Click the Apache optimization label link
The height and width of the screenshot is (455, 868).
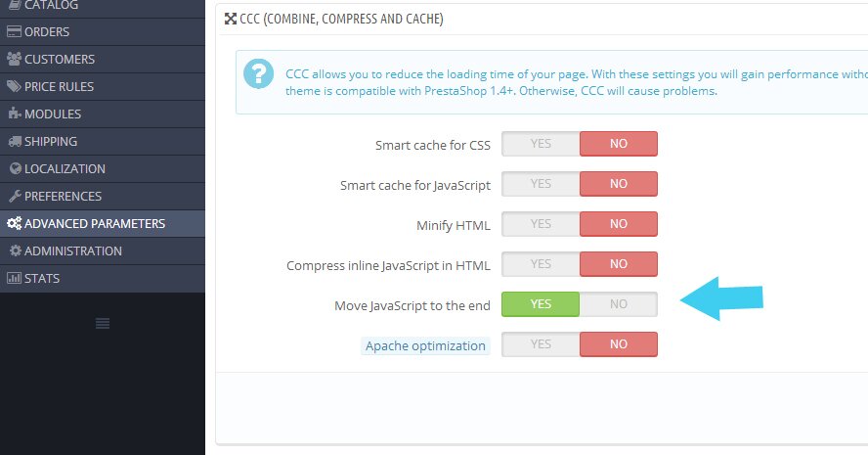[425, 345]
